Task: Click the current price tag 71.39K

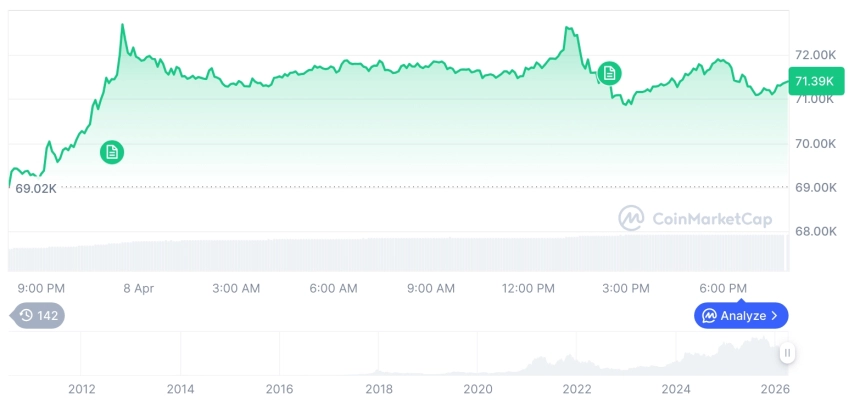Action: (814, 81)
